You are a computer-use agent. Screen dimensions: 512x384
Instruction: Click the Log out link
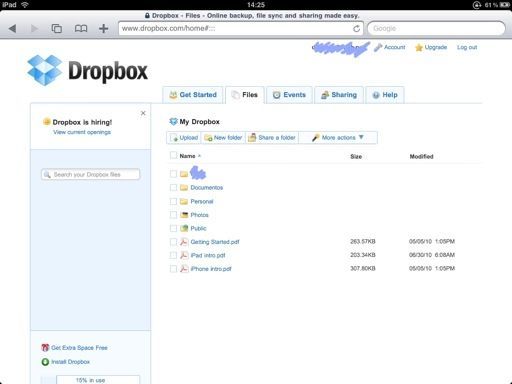coord(467,47)
